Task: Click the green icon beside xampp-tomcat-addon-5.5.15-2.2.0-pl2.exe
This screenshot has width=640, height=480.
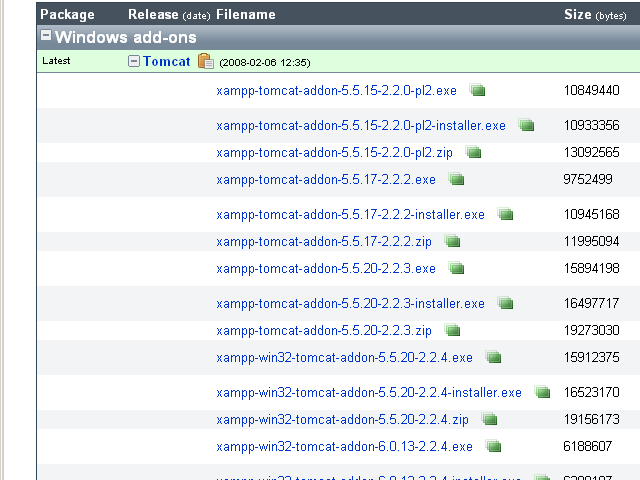Action: [x=477, y=90]
